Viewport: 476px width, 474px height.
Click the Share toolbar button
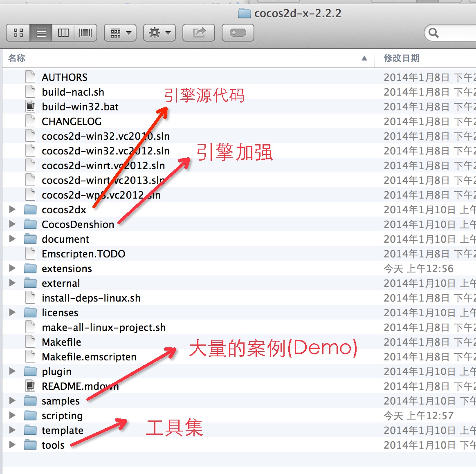(198, 32)
